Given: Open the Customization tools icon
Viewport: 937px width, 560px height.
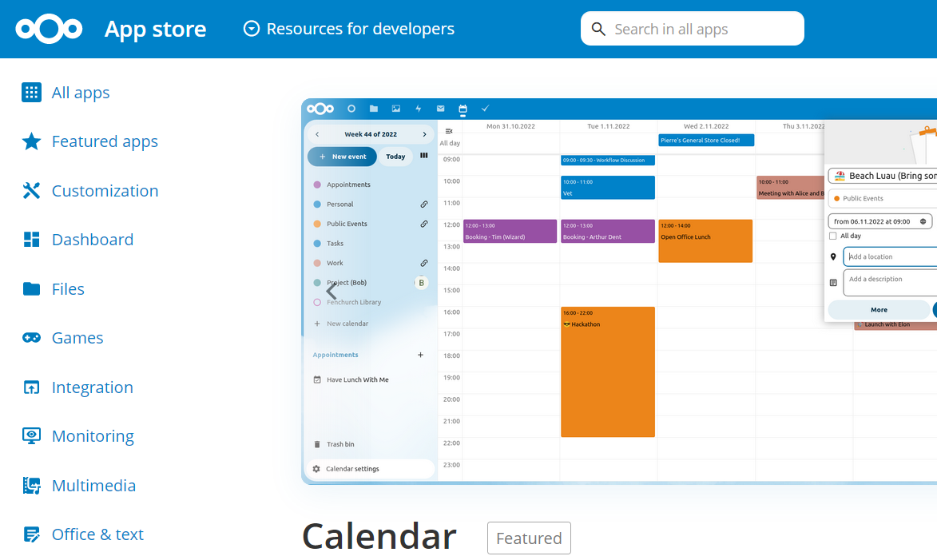Looking at the screenshot, I should point(31,191).
